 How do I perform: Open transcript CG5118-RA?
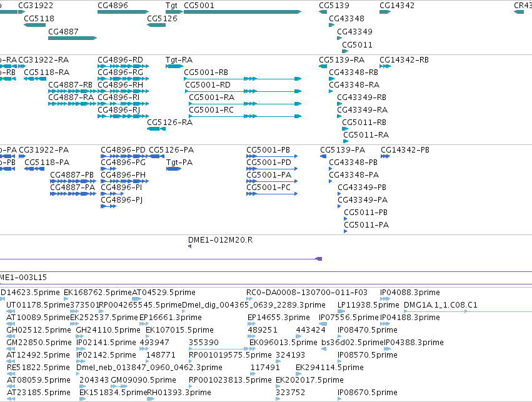[46, 73]
